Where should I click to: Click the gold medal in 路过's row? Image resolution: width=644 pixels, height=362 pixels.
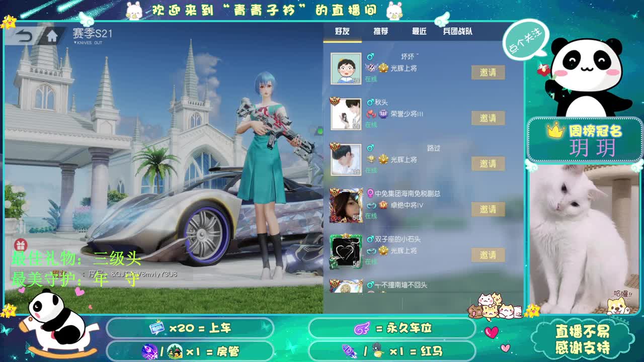tap(383, 159)
